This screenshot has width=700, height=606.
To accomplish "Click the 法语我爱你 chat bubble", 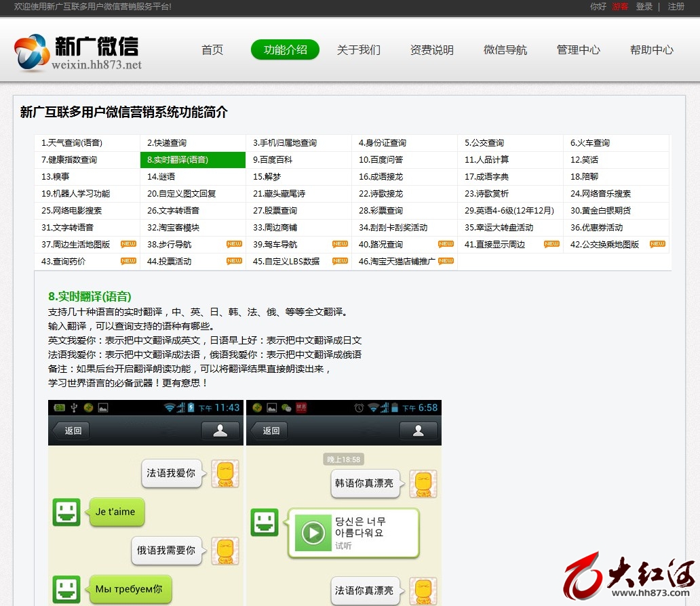I will pos(171,473).
